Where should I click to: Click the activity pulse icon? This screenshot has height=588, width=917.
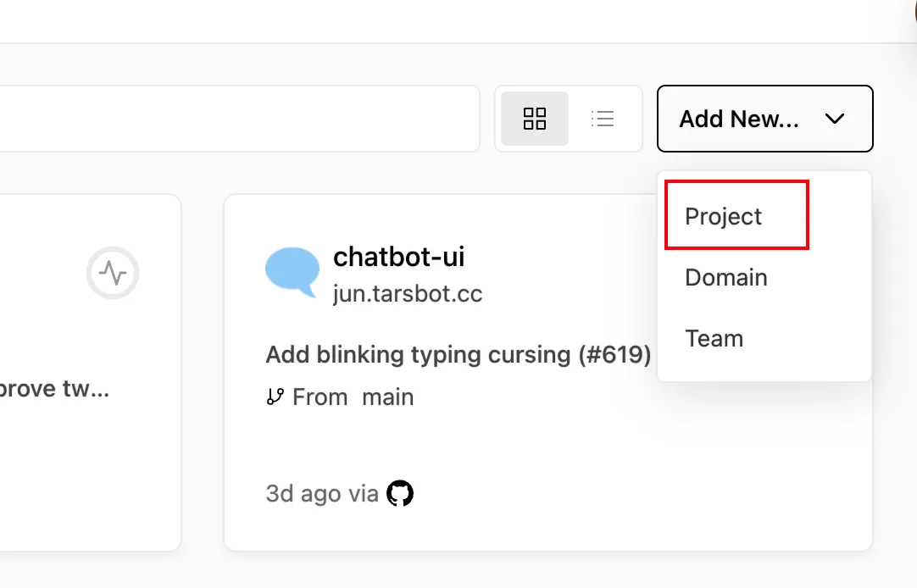(x=113, y=273)
